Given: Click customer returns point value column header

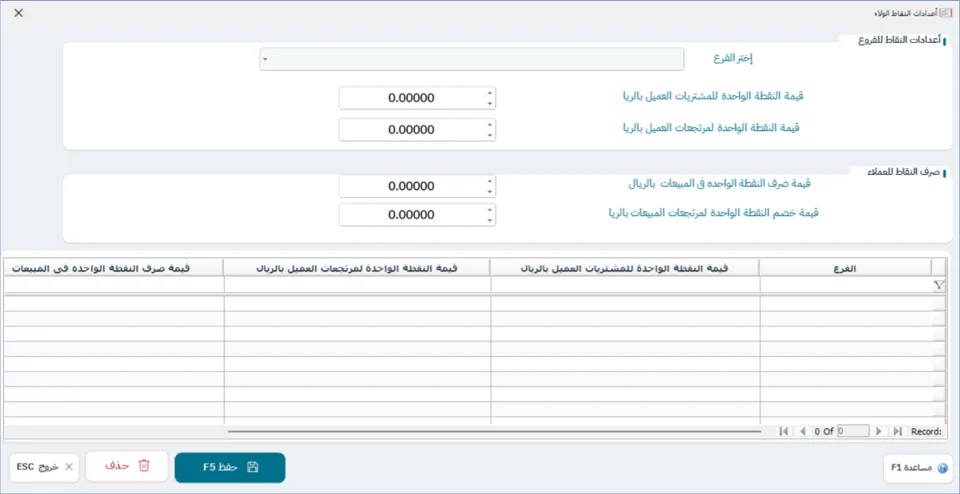Looking at the screenshot, I should [x=357, y=268].
